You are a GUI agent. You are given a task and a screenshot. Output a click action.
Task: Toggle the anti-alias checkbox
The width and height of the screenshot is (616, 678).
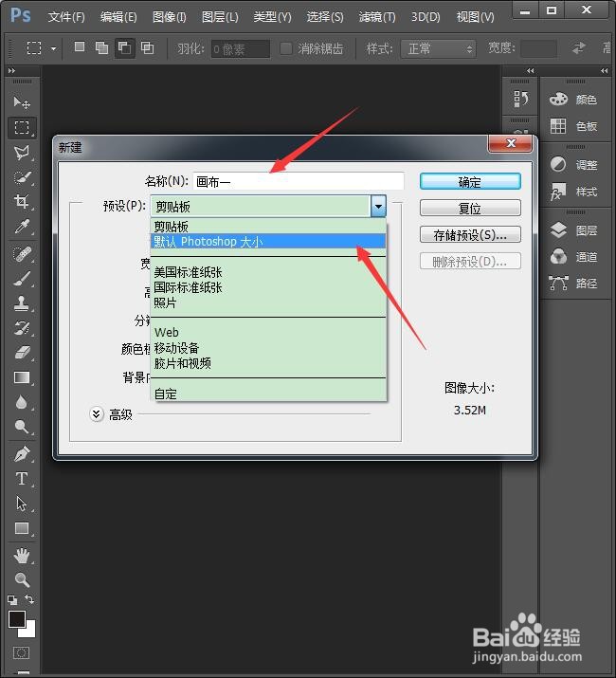coord(286,48)
